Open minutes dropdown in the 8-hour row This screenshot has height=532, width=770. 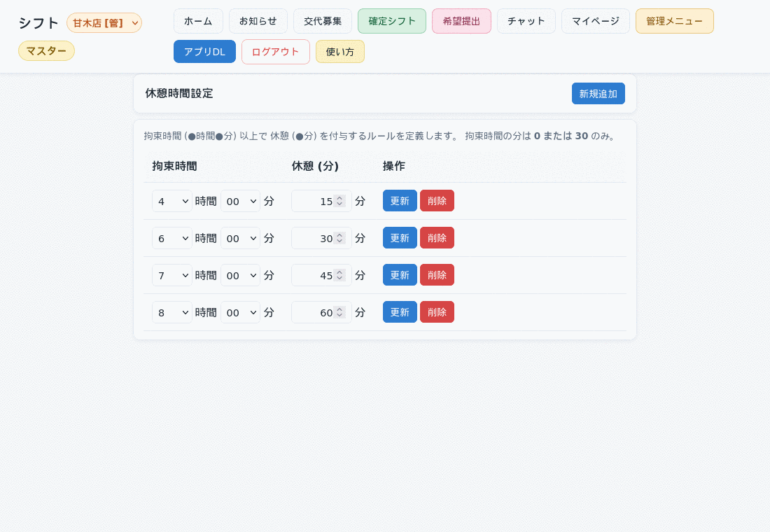pyautogui.click(x=240, y=312)
